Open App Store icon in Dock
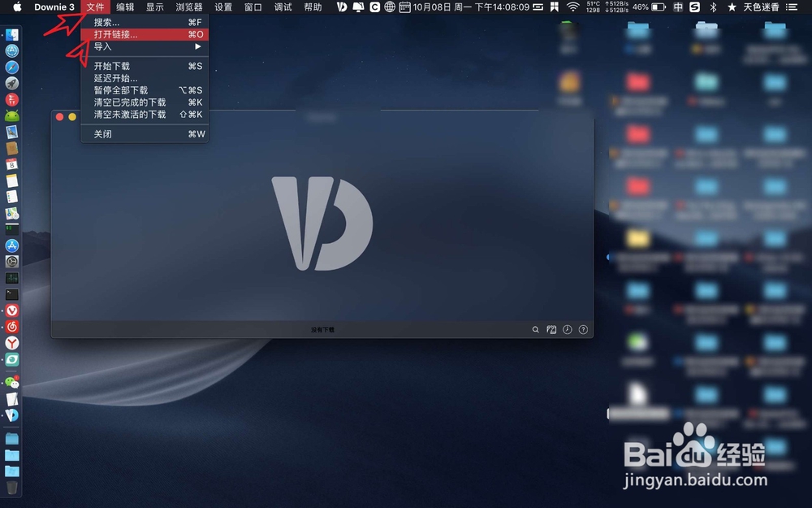Screen dimensions: 812x508 [12, 245]
